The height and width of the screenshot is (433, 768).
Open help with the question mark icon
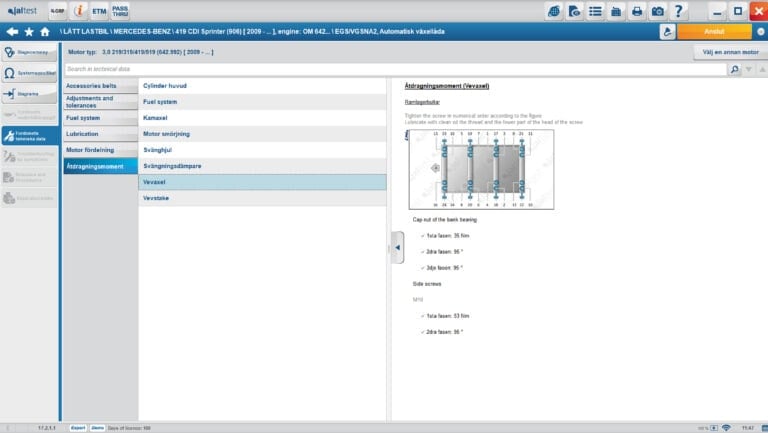click(x=681, y=12)
